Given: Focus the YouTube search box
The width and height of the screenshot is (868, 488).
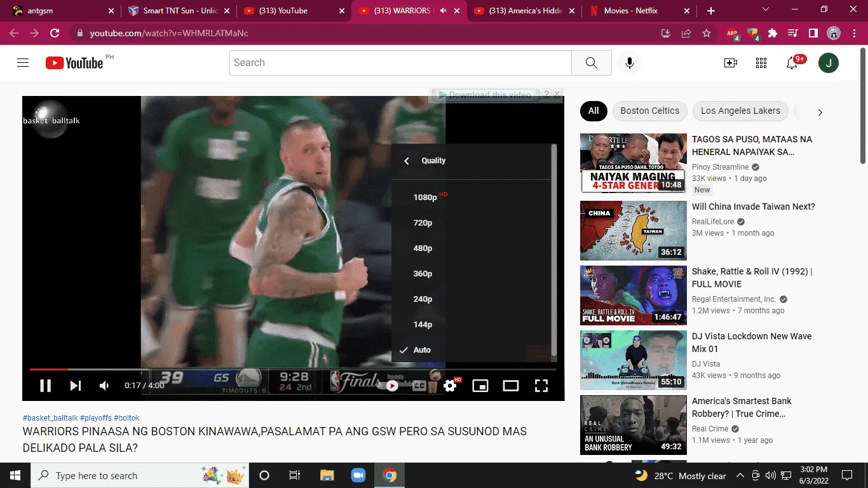Looking at the screenshot, I should [400, 63].
